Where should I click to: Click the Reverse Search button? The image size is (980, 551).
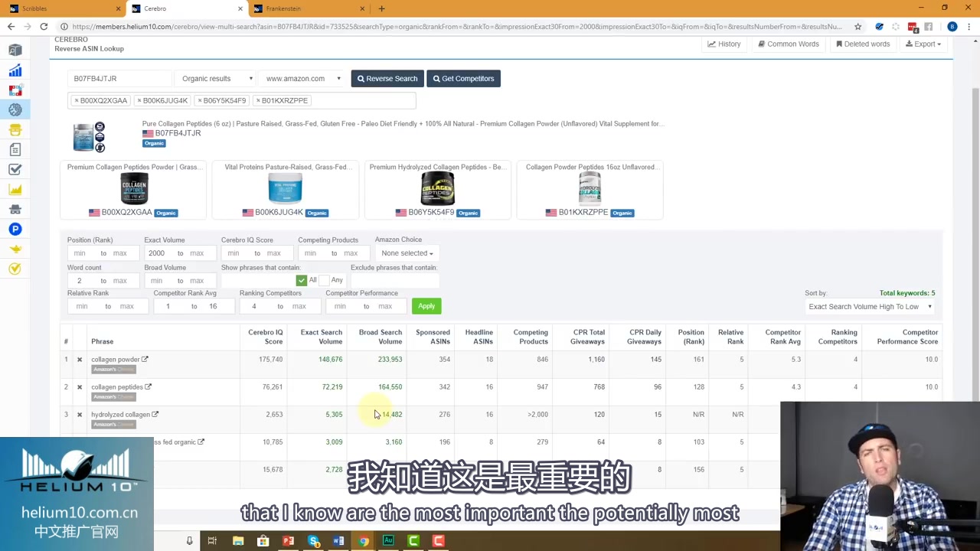click(x=387, y=78)
